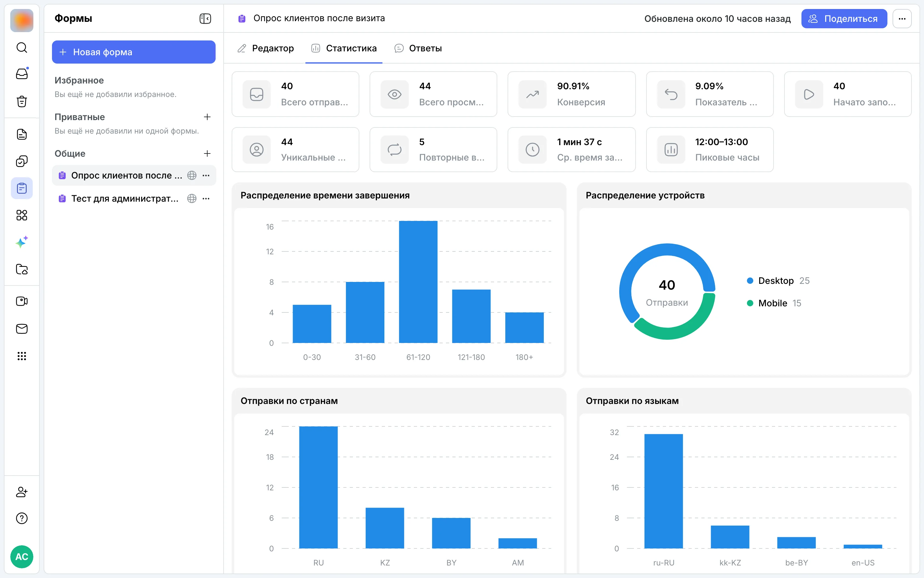This screenshot has width=924, height=578.
Task: Click the Пиковые часы 12:00–13:00 card
Action: click(x=710, y=149)
